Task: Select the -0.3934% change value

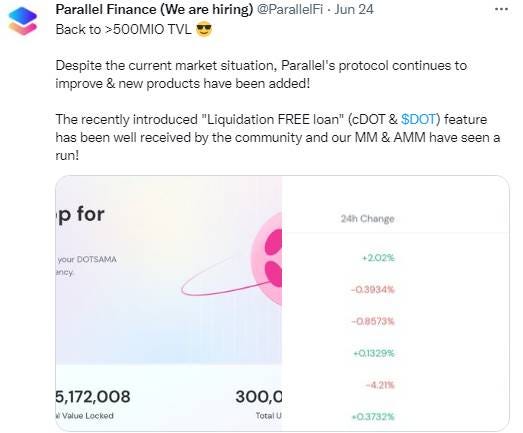Action: pos(373,289)
